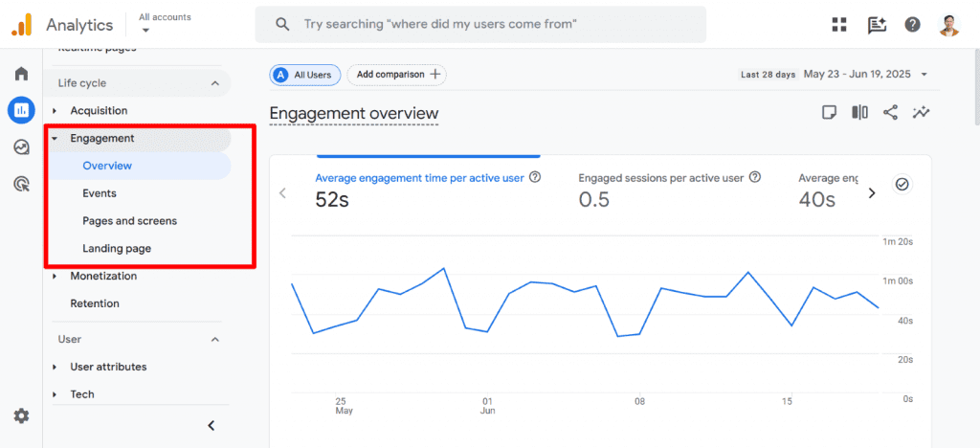The height and width of the screenshot is (448, 980).
Task: Collapse the User section
Action: pyautogui.click(x=215, y=339)
